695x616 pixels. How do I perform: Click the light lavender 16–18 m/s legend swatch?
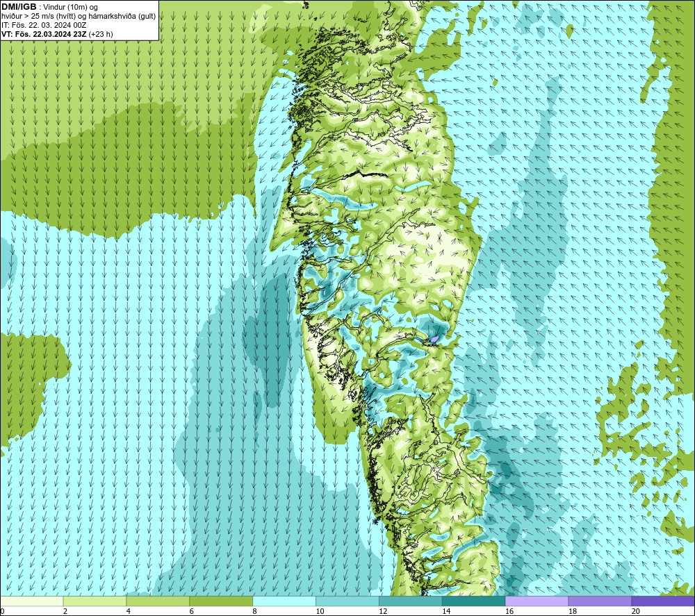point(537,601)
